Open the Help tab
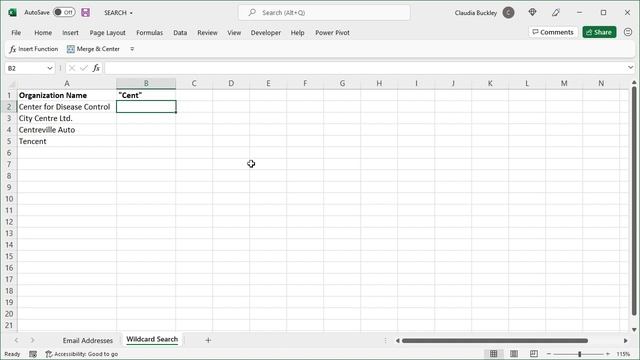Screen dimensions: 640x360 [298, 33]
